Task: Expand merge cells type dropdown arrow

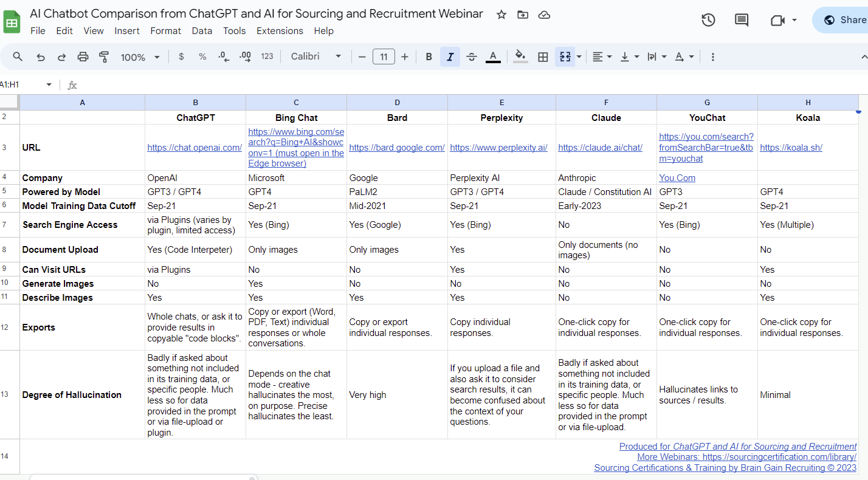Action: pos(579,57)
